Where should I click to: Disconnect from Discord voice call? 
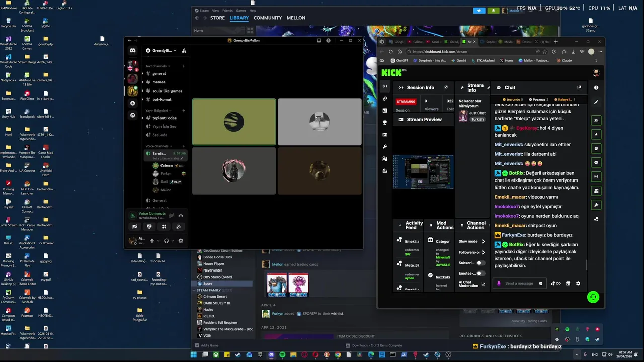click(x=181, y=216)
